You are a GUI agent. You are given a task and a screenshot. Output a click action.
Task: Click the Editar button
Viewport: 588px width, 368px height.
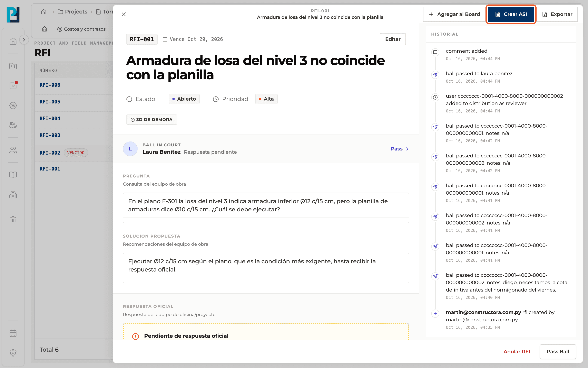pyautogui.click(x=393, y=39)
